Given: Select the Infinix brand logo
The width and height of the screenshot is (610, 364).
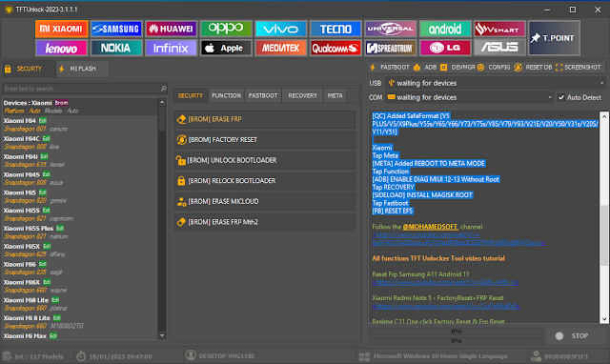Looking at the screenshot, I should tap(171, 48).
